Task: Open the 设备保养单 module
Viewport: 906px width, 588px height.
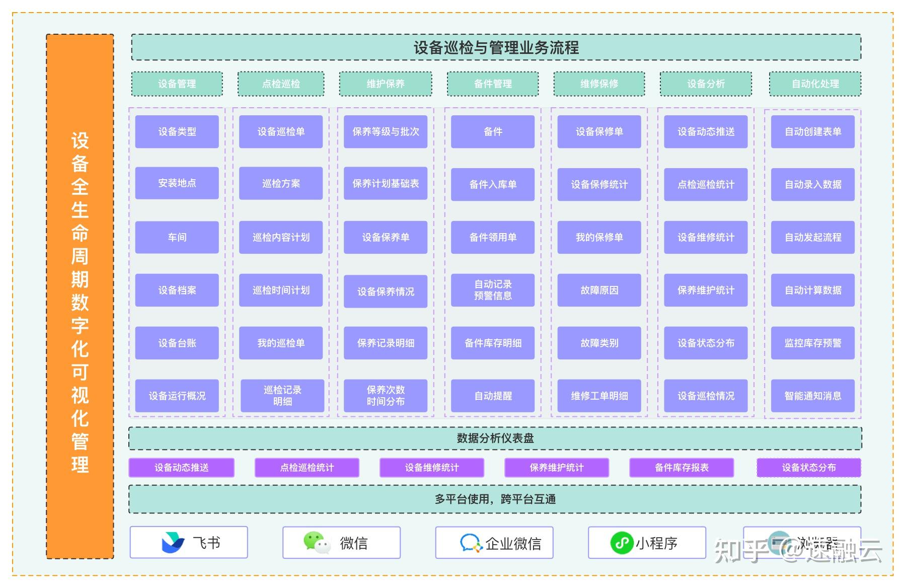Action: 386,237
